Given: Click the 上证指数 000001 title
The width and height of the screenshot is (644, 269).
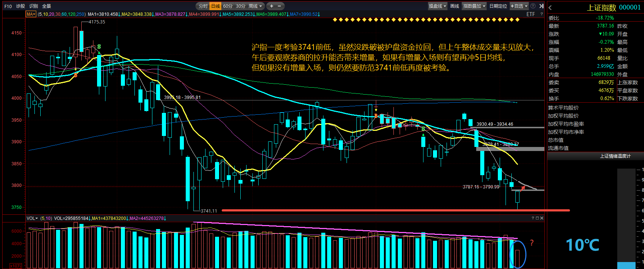Looking at the screenshot, I should 614,7.
